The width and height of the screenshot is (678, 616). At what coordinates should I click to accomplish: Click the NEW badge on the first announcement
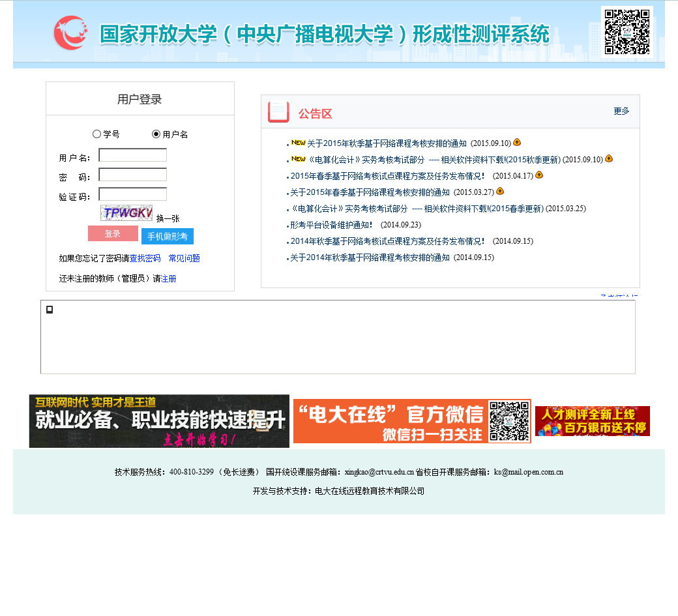click(299, 143)
